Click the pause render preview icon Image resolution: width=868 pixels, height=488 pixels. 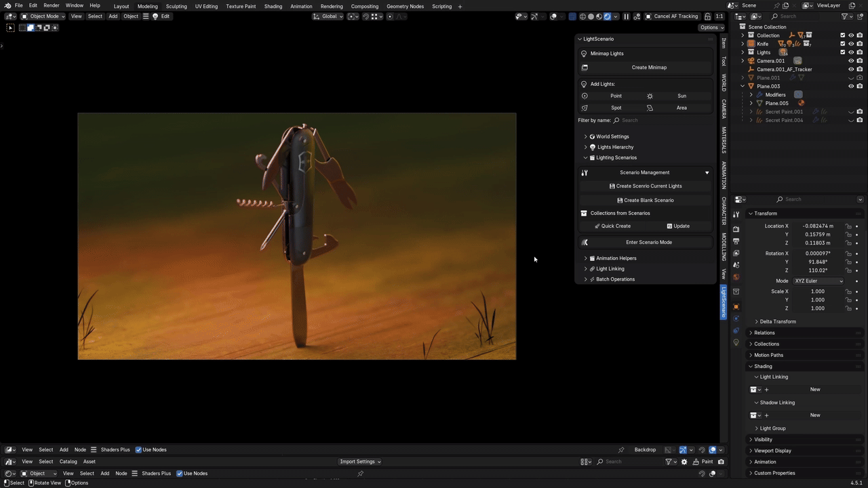626,16
